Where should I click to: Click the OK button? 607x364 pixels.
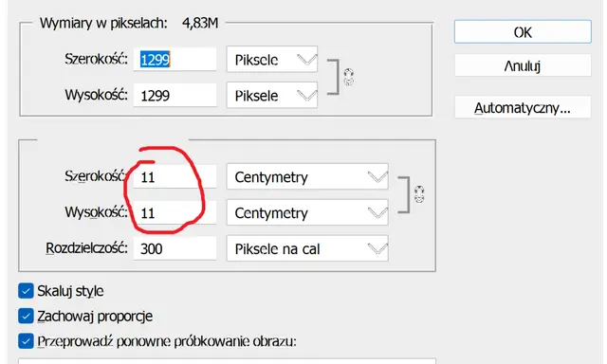(523, 31)
